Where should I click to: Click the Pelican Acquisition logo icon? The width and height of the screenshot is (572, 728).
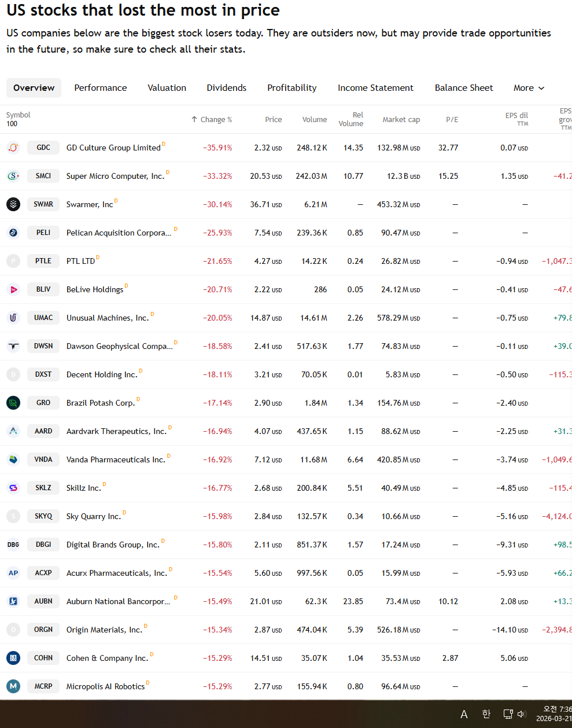[13, 233]
